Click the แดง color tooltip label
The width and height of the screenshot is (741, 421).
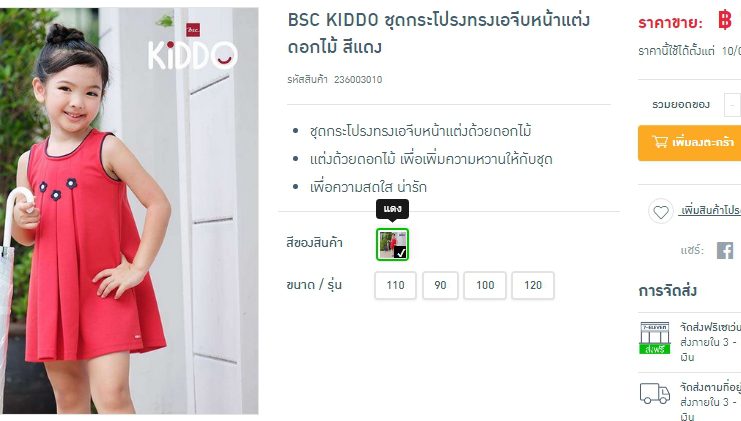(392, 209)
